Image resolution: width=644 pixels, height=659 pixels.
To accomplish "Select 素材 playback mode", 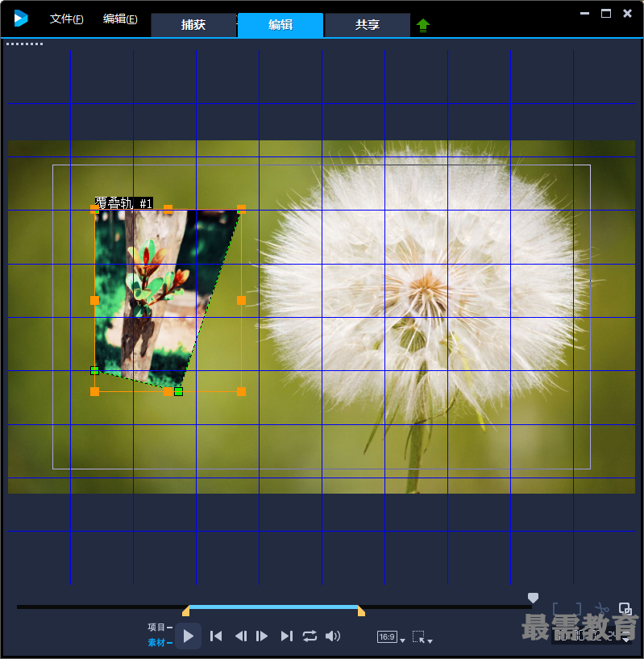I will (160, 643).
